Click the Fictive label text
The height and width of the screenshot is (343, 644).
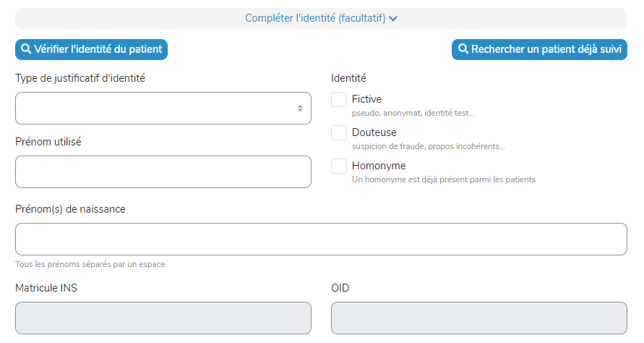(366, 99)
